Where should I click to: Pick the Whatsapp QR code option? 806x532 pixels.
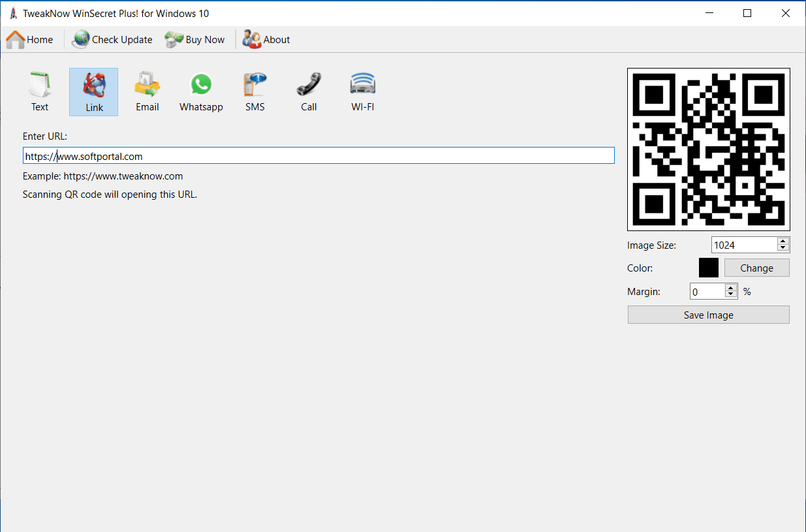(x=201, y=92)
